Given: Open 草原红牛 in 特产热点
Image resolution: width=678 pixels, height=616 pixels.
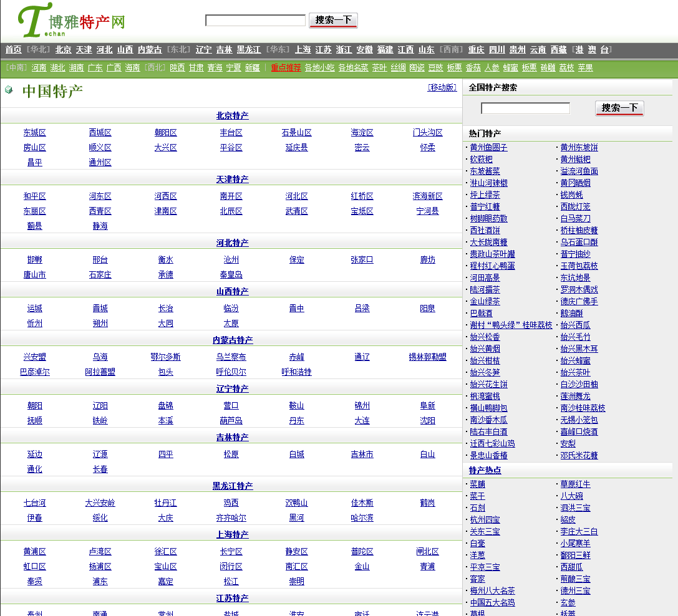Looking at the screenshot, I should [x=575, y=484].
